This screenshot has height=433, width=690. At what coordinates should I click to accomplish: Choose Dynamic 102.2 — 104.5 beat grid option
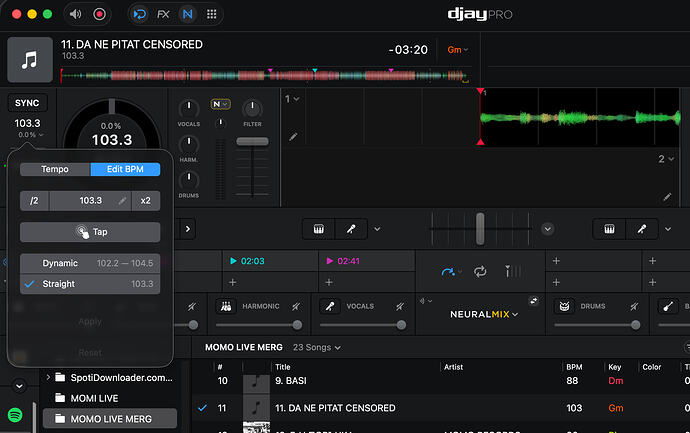coord(90,263)
